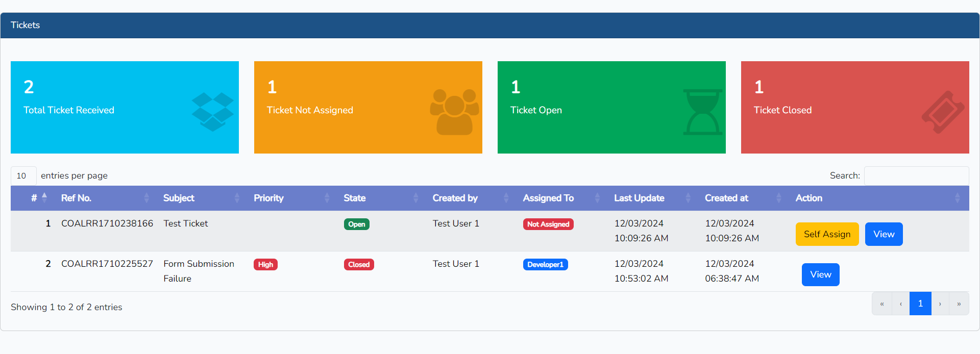Click the View button for Test Ticket
Screen dimensions: 980x354
pos(884,234)
